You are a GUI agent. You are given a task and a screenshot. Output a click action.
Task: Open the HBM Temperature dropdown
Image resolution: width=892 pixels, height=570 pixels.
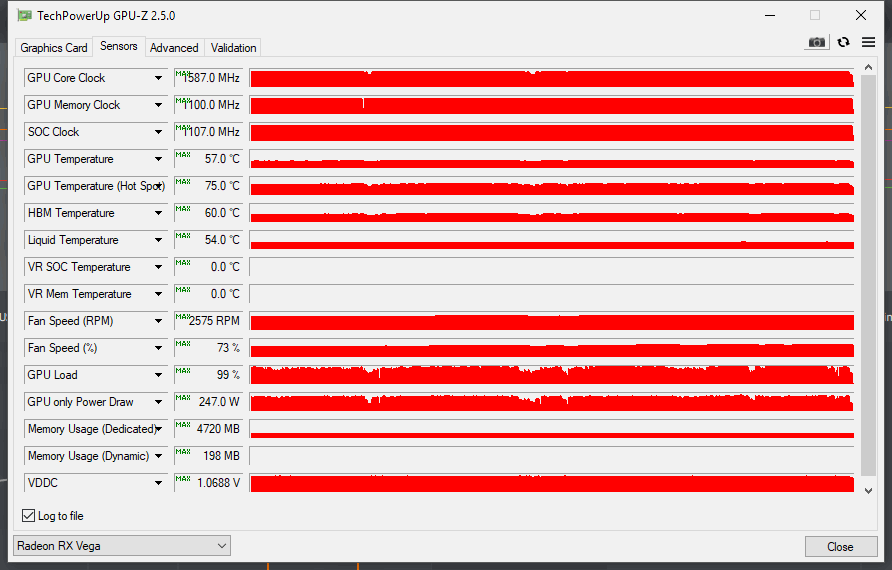click(x=158, y=213)
